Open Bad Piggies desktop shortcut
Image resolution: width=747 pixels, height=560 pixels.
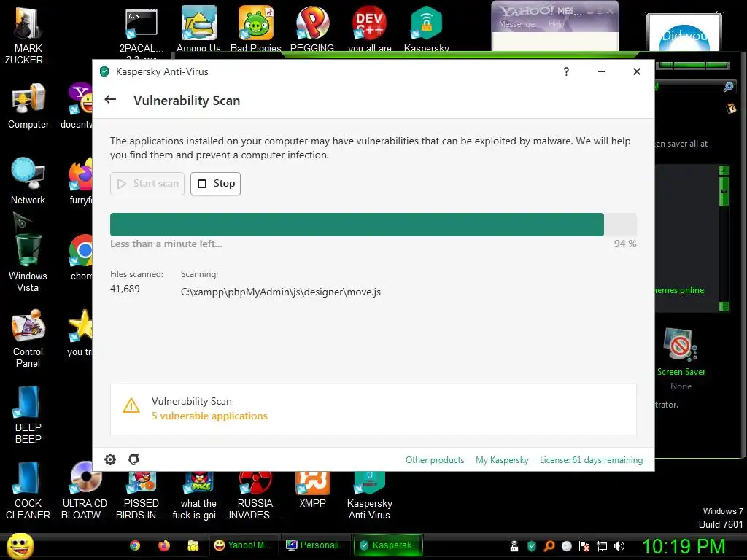pos(256,28)
